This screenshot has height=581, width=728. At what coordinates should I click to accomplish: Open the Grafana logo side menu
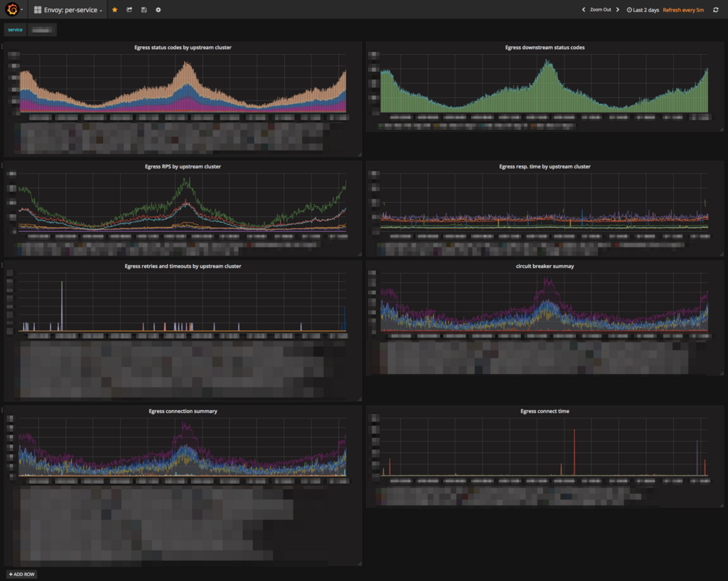tap(12, 10)
